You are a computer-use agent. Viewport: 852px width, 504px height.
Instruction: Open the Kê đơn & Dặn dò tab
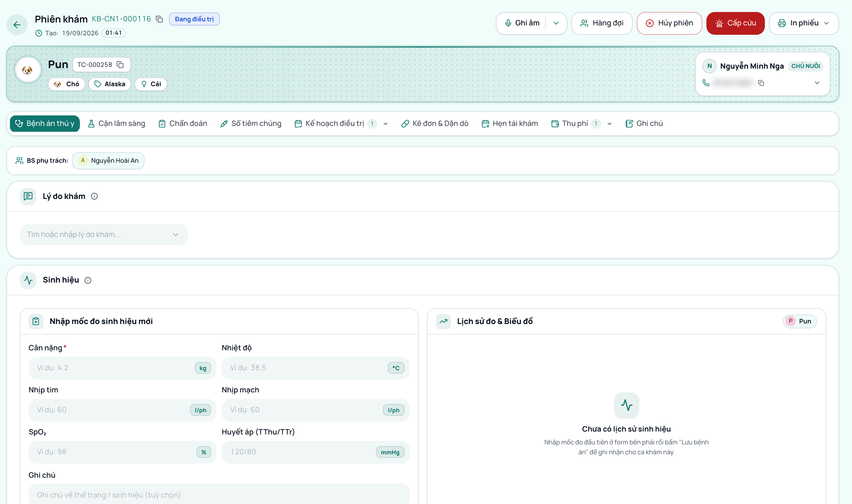(x=435, y=124)
